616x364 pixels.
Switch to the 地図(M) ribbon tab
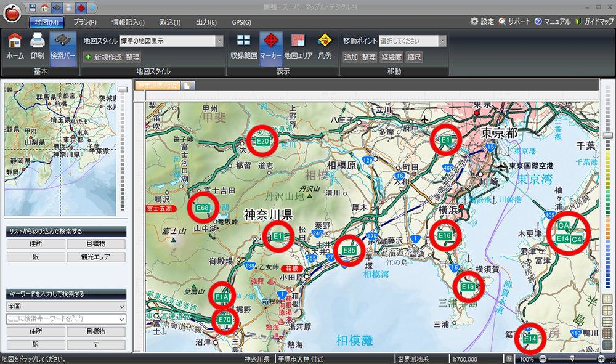point(47,22)
